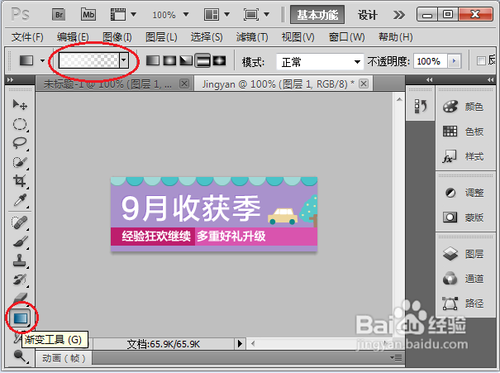
Task: Choose the radial gradient style
Action: pos(170,61)
